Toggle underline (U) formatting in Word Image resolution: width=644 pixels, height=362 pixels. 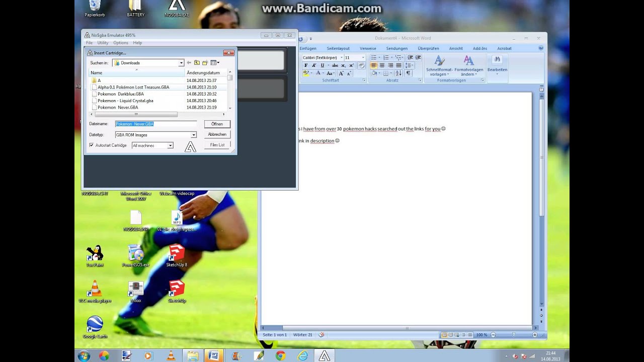pyautogui.click(x=322, y=65)
